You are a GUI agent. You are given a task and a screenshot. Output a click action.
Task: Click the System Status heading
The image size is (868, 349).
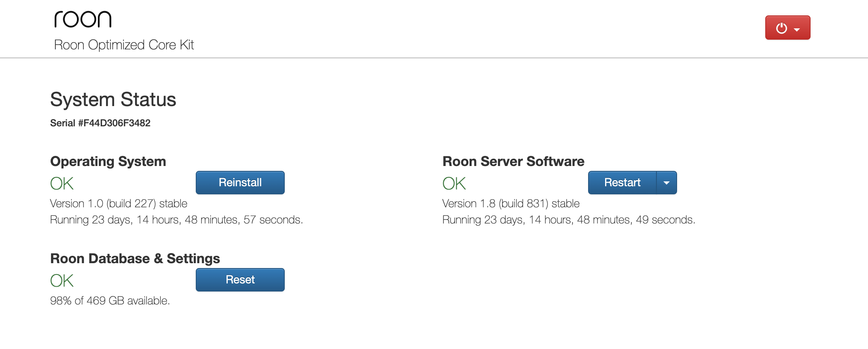(x=113, y=100)
